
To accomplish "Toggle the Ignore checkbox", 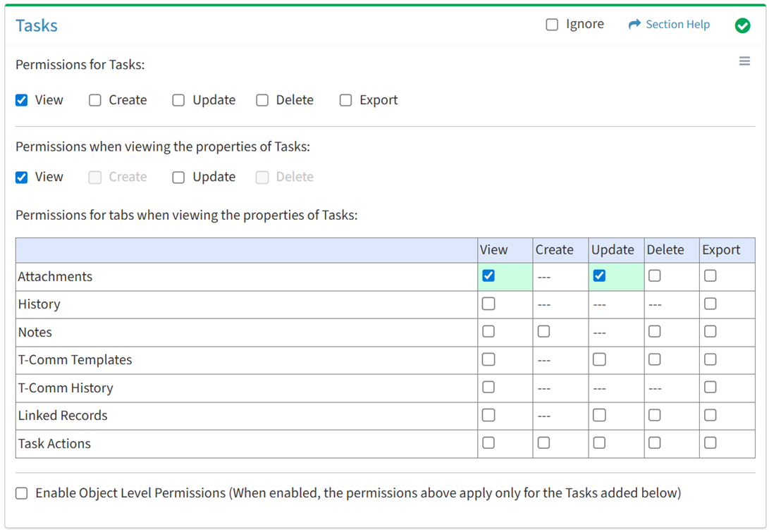I will [552, 25].
